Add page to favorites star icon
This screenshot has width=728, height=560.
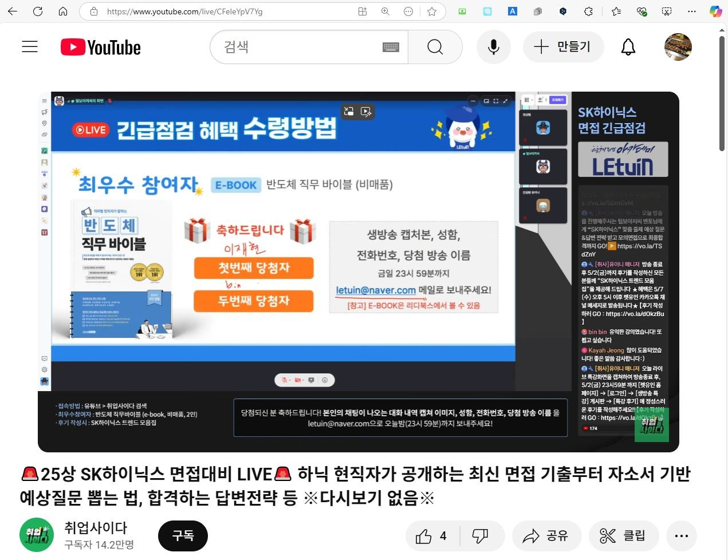(x=432, y=11)
